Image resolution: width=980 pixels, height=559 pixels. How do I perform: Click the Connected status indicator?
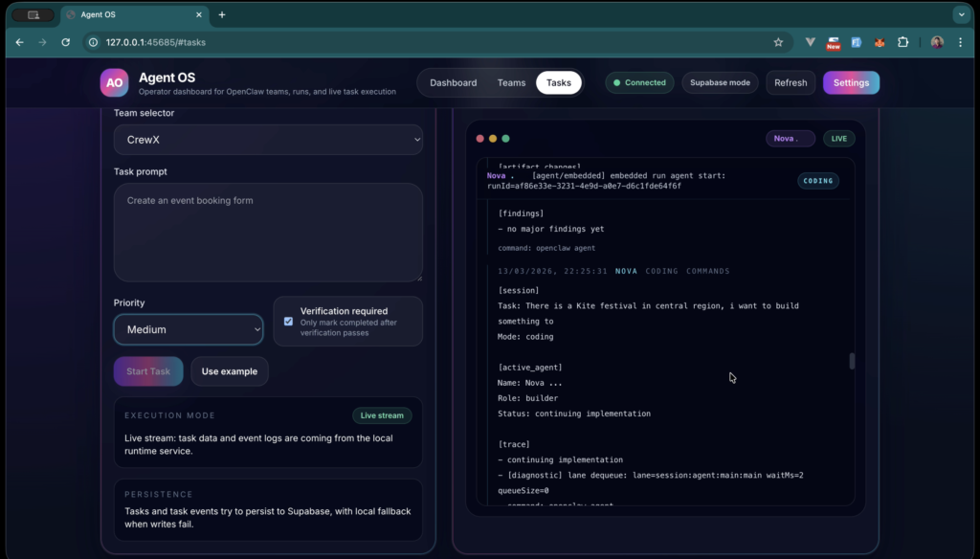639,82
